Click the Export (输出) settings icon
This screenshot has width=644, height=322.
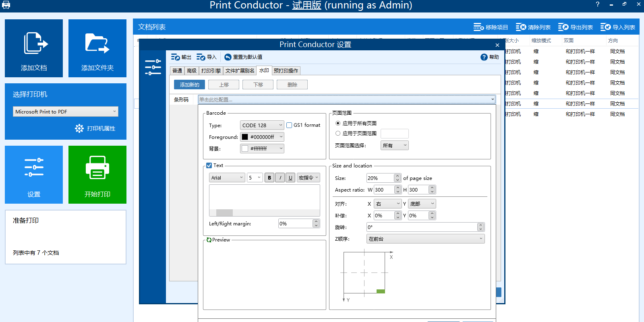point(175,57)
